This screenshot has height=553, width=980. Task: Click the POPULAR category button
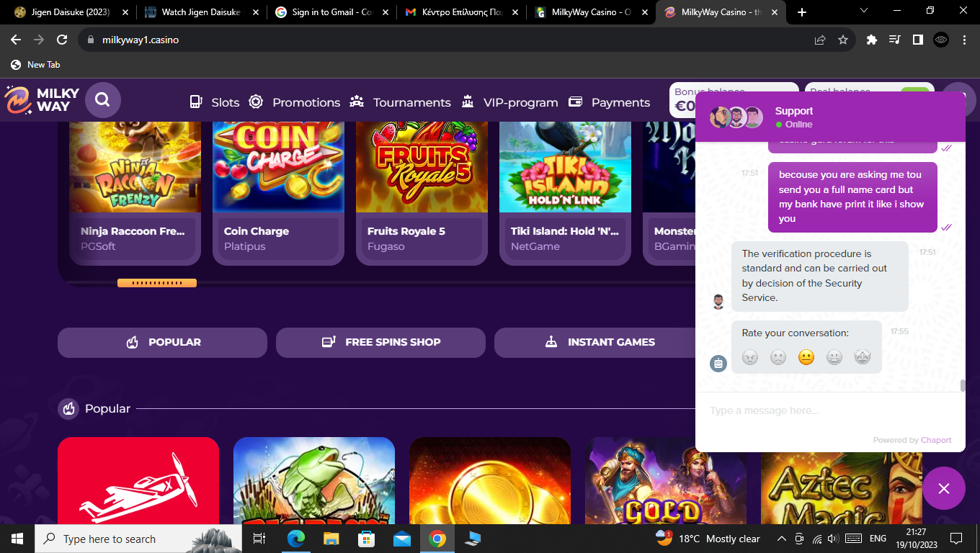pyautogui.click(x=162, y=343)
